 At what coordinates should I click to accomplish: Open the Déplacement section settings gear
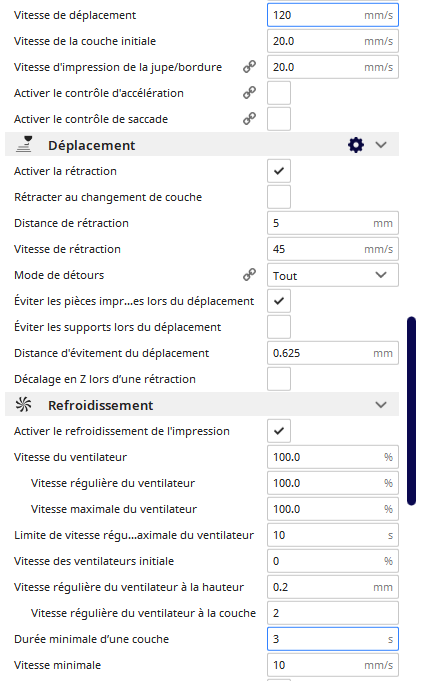tap(356, 145)
